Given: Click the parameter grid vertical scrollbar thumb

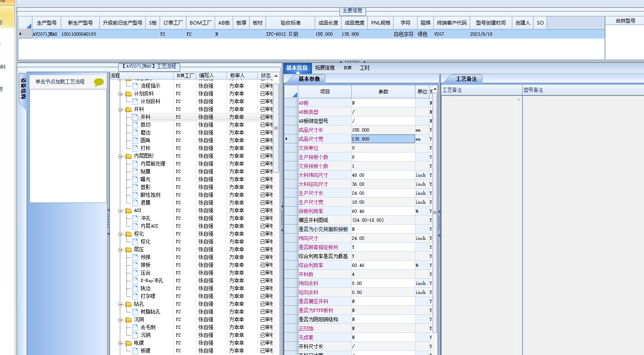Looking at the screenshot, I should (435, 212).
